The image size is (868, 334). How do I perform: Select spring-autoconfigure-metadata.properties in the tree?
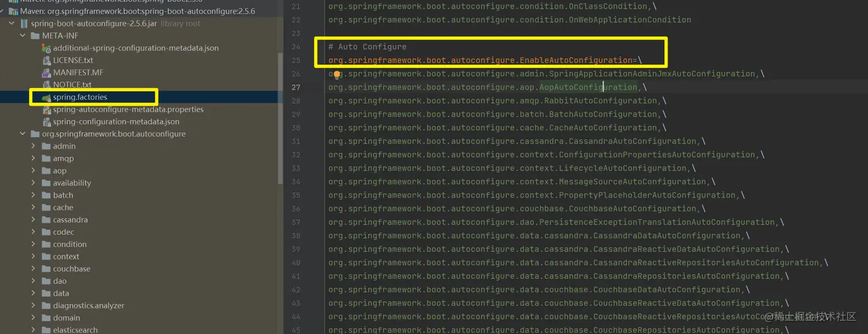coord(128,109)
